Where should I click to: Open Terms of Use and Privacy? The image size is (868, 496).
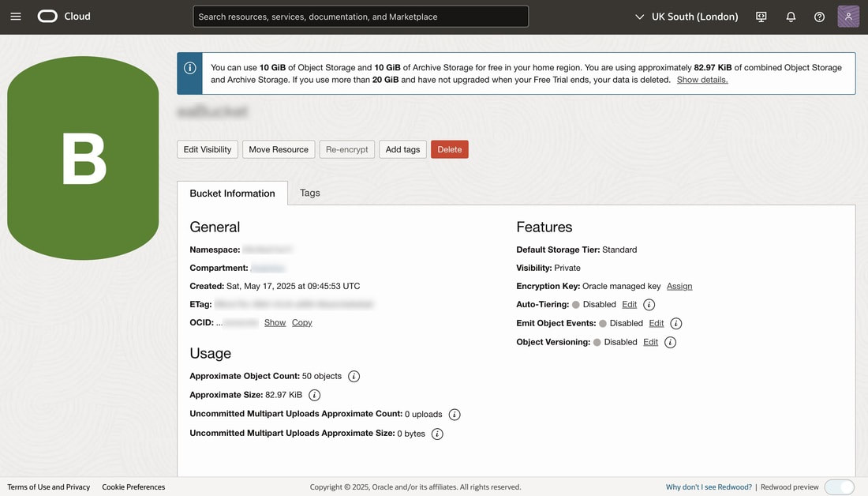(49, 487)
